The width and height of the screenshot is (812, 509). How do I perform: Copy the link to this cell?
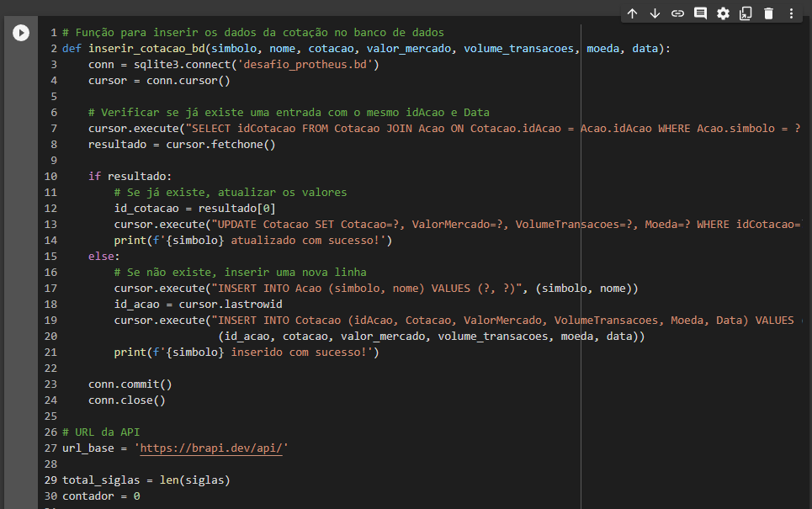click(x=677, y=13)
